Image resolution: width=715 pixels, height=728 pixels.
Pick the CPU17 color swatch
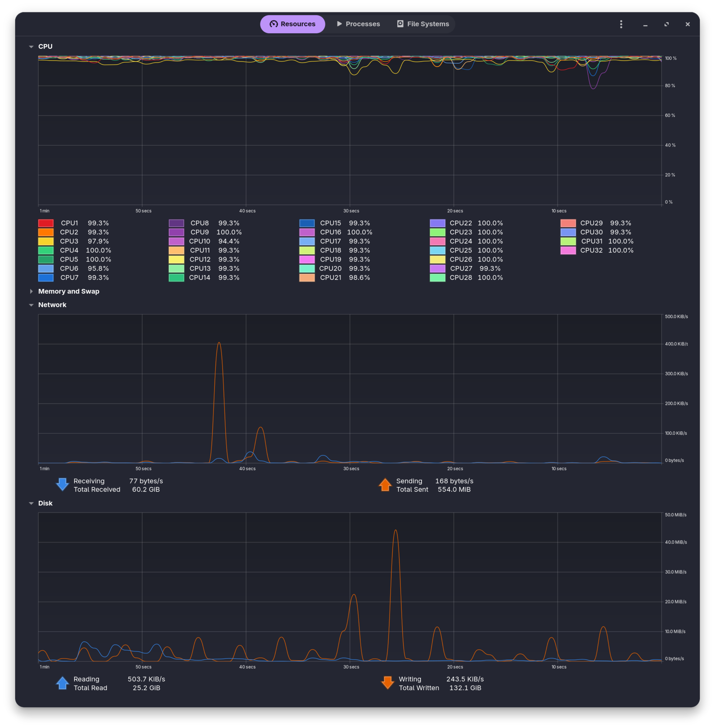(307, 241)
